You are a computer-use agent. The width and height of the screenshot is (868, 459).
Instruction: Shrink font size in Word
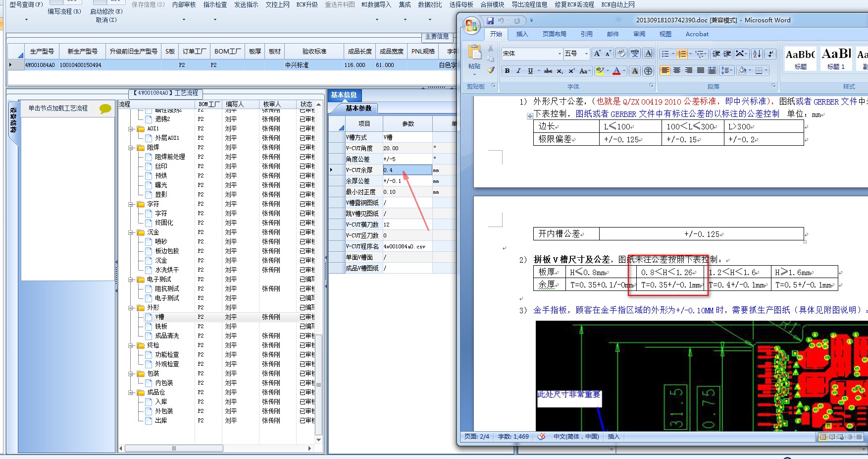click(608, 53)
